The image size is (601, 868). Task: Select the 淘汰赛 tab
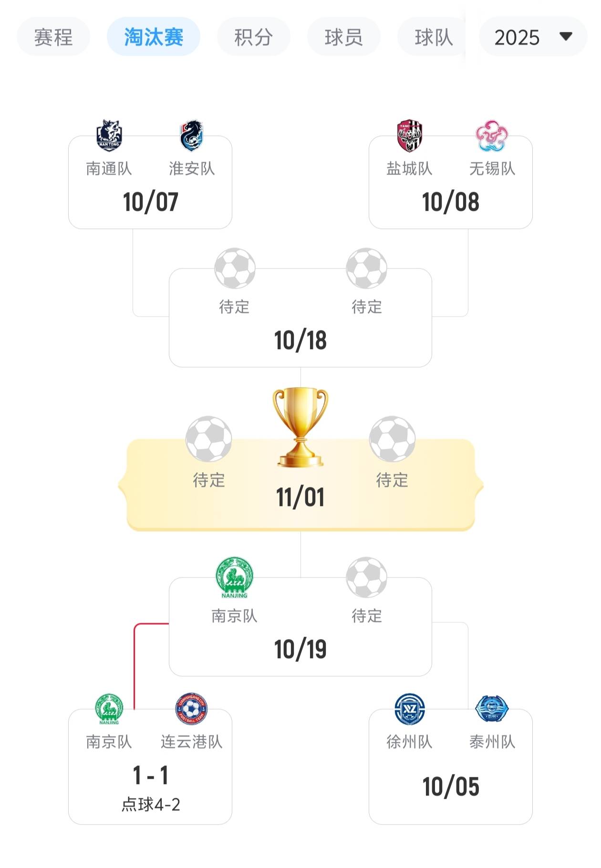[x=154, y=37]
